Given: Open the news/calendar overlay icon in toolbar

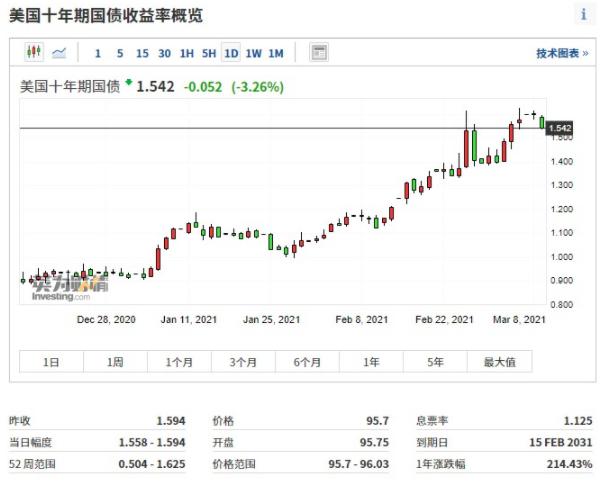Looking at the screenshot, I should (318, 53).
